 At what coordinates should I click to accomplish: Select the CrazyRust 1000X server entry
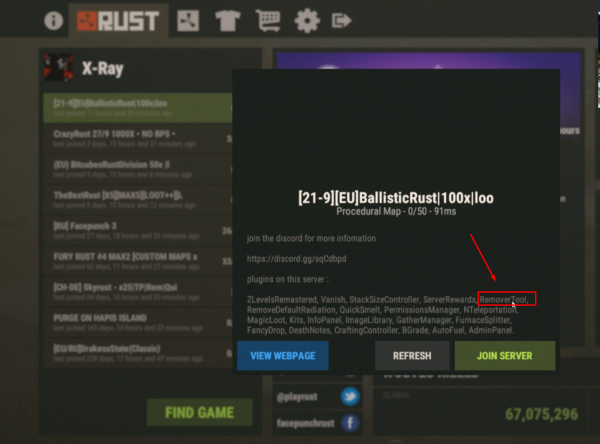[138, 139]
